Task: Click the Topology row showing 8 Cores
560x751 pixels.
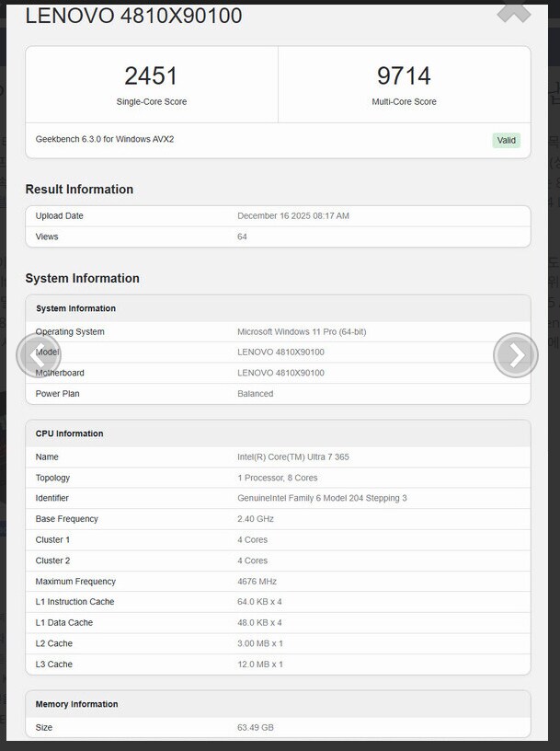Action: click(277, 478)
